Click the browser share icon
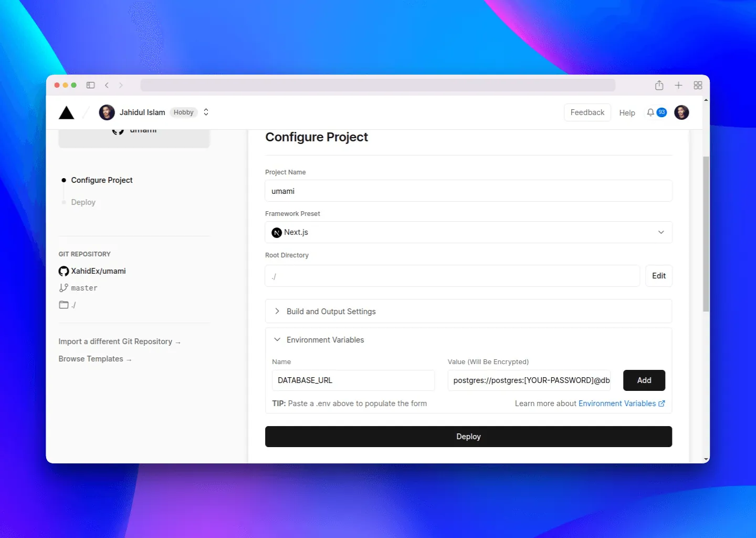 [659, 85]
